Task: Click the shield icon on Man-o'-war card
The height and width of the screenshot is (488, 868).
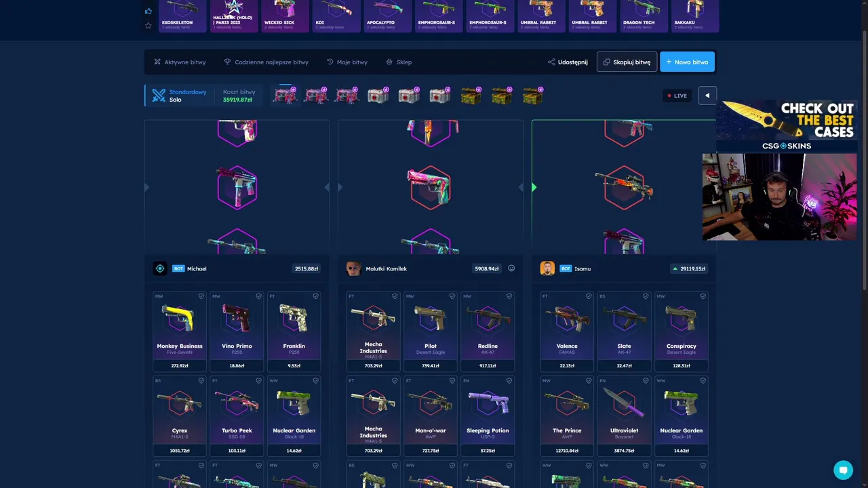Action: click(x=452, y=381)
